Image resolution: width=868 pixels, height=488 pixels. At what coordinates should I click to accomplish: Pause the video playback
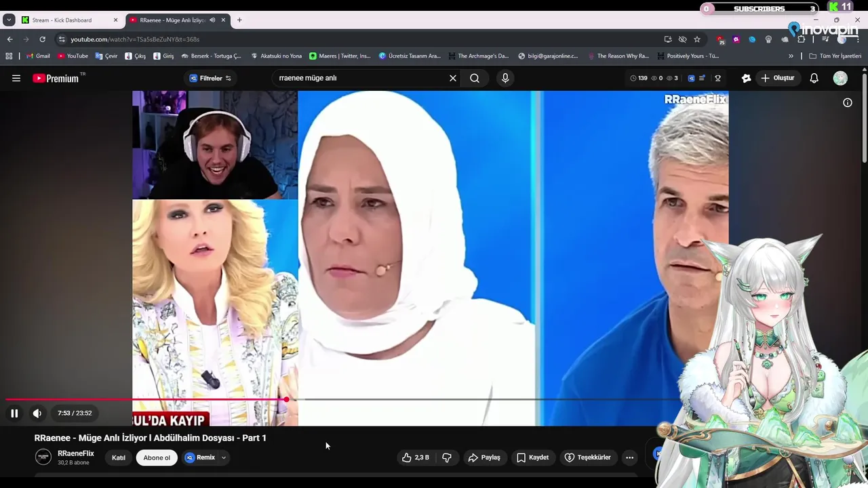(14, 413)
